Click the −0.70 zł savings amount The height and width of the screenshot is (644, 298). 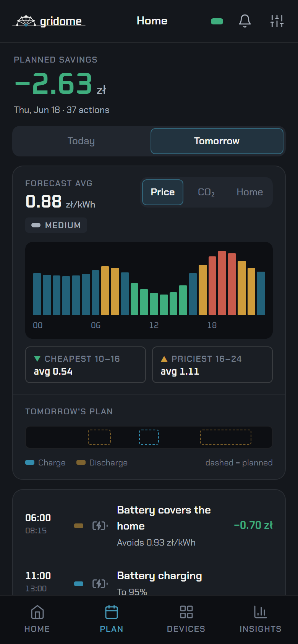coord(253,525)
